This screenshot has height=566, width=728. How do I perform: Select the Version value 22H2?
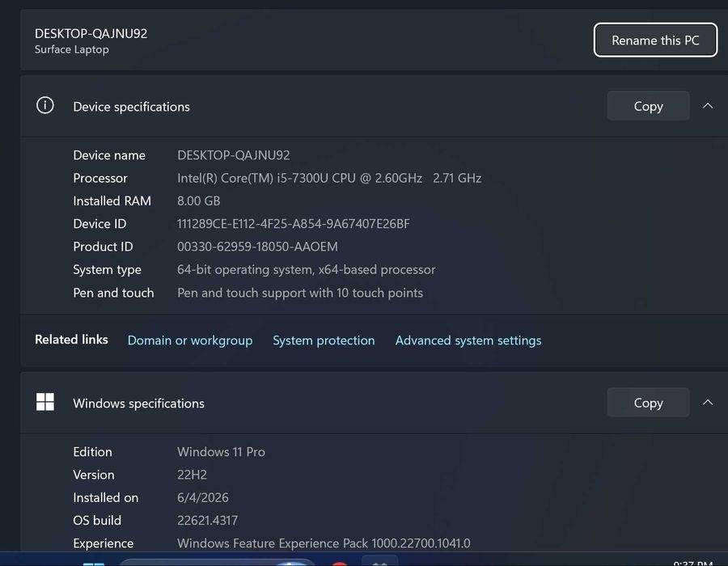[x=192, y=475]
